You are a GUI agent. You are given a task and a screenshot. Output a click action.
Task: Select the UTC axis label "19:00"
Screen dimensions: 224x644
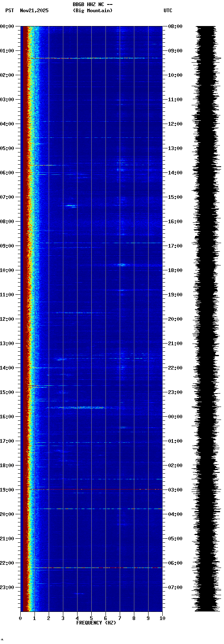pos(175,295)
